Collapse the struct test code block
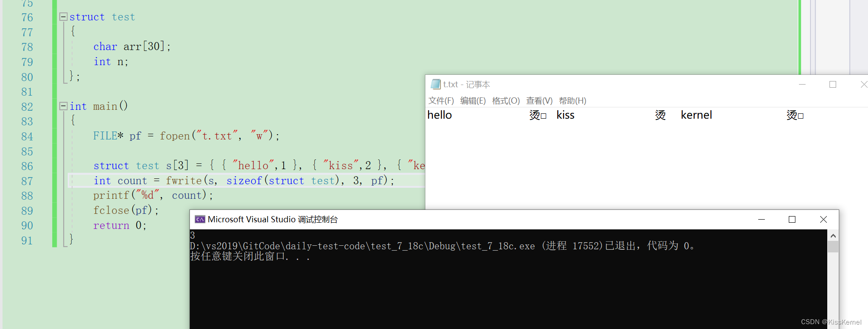868x329 pixels. (63, 17)
